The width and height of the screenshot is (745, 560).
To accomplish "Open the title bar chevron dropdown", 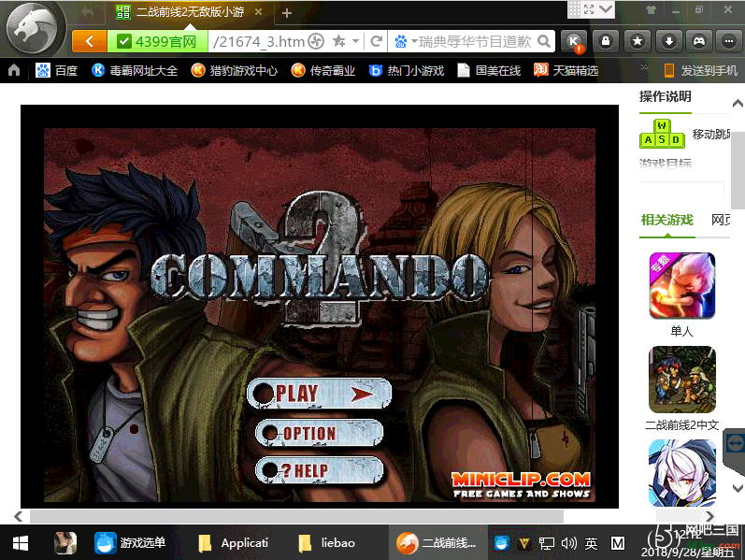I will pos(606,9).
